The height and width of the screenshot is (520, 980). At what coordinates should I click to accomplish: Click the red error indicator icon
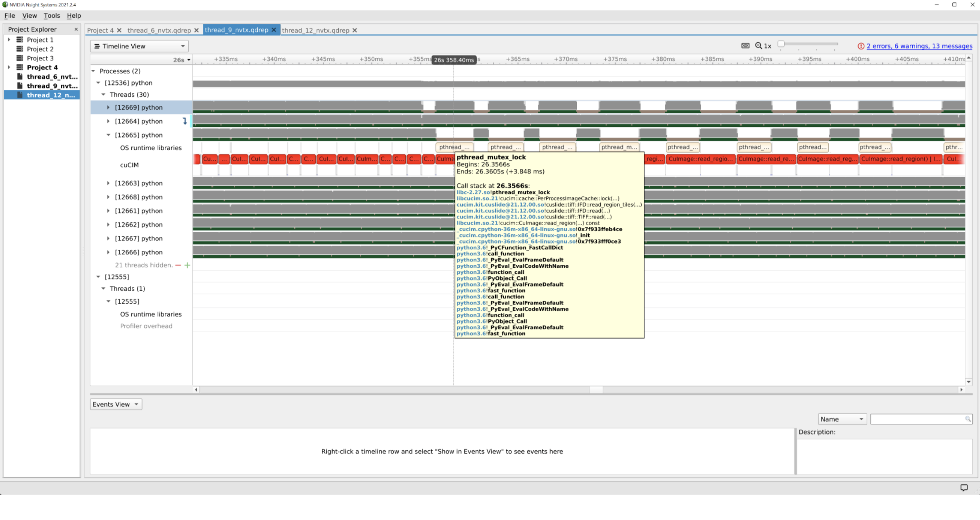coord(861,46)
